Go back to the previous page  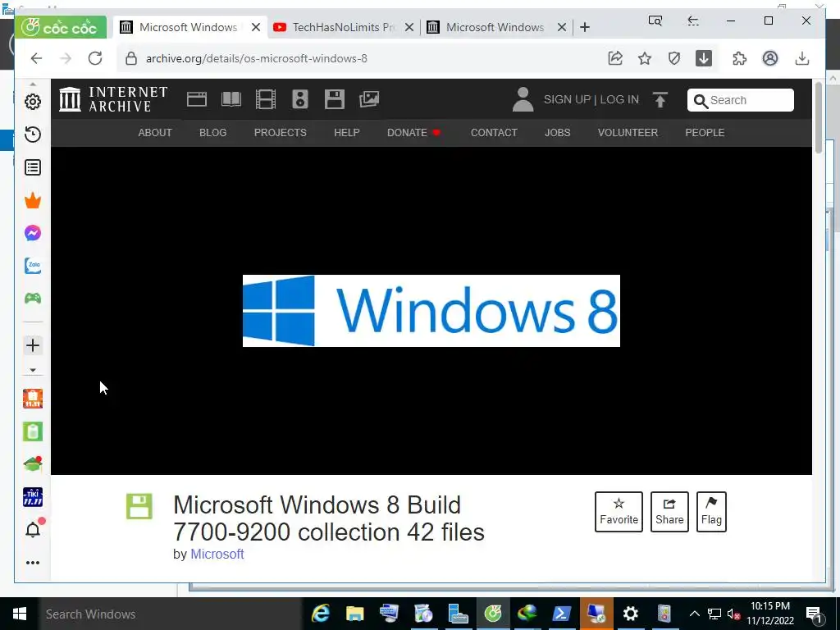tap(36, 58)
